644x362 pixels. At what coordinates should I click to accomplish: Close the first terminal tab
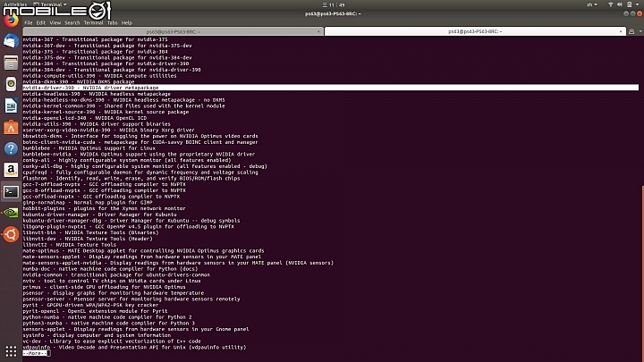pos(318,31)
